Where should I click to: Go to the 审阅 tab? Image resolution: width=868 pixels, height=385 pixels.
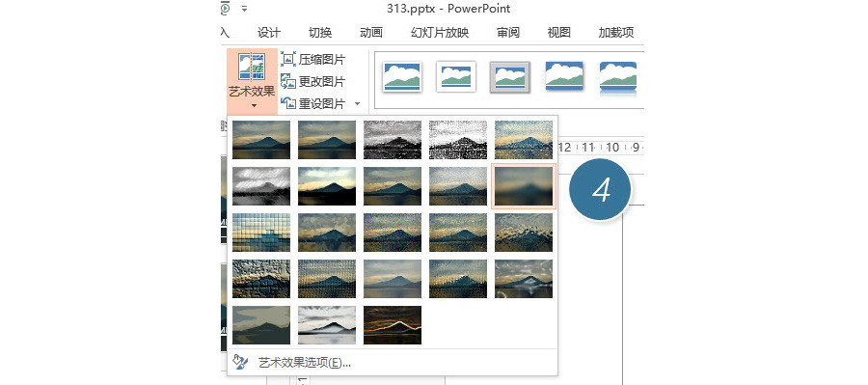(507, 33)
